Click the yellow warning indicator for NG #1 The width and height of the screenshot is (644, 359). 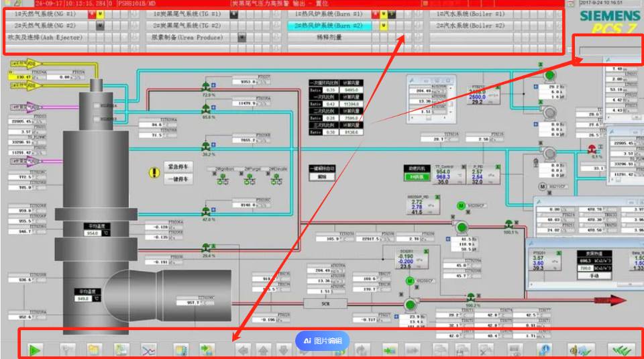point(100,14)
